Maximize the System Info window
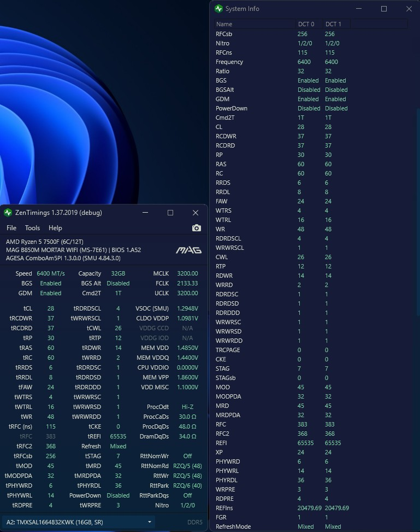 click(x=384, y=9)
